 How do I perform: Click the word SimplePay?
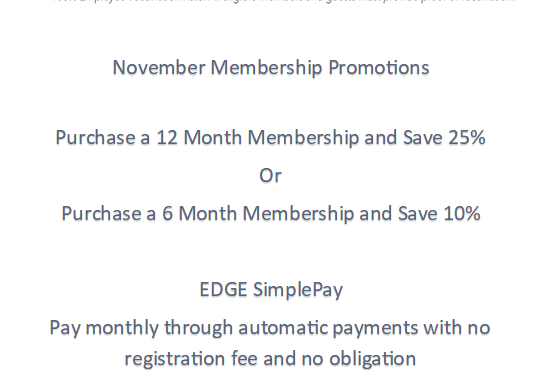(x=298, y=290)
